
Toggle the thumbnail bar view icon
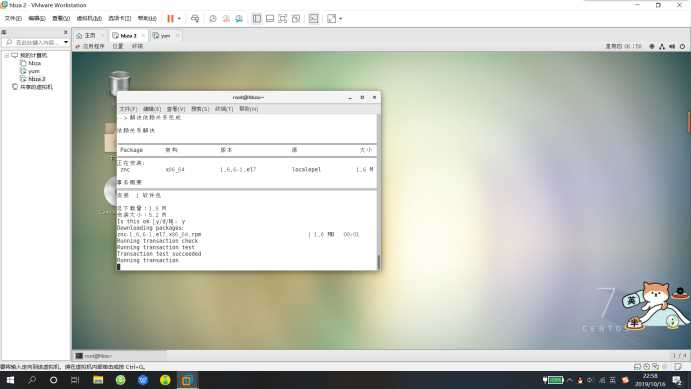(x=270, y=19)
